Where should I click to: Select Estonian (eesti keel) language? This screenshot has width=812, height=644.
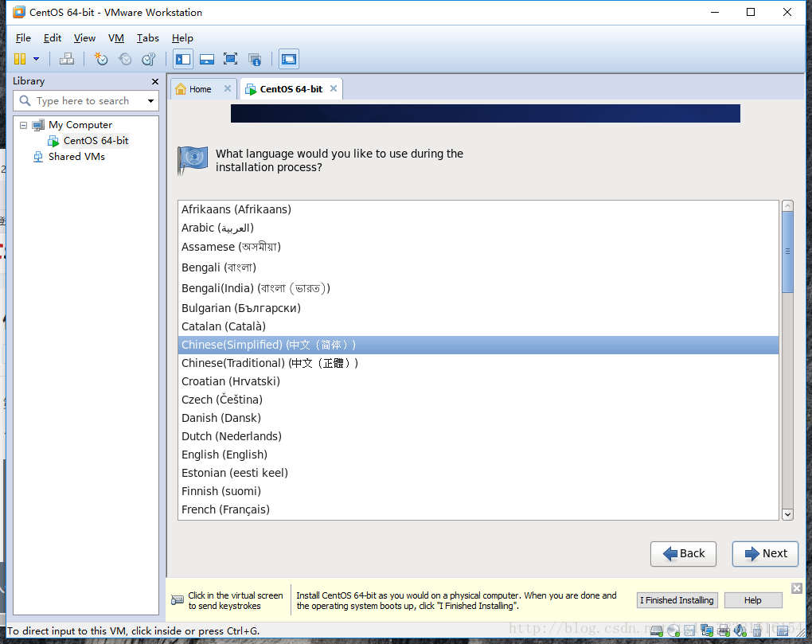(x=478, y=473)
